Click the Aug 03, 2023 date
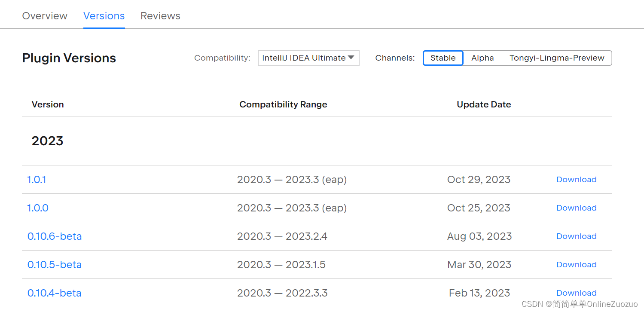644x312 pixels. click(479, 236)
